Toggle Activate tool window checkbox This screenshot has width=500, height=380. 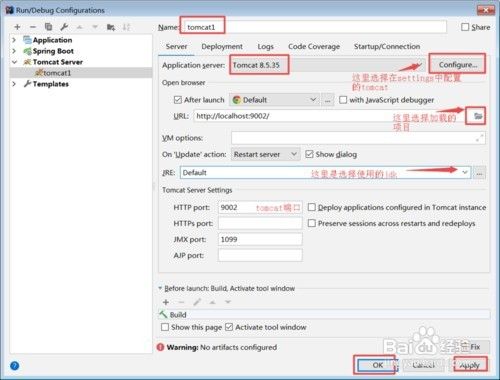coord(229,327)
